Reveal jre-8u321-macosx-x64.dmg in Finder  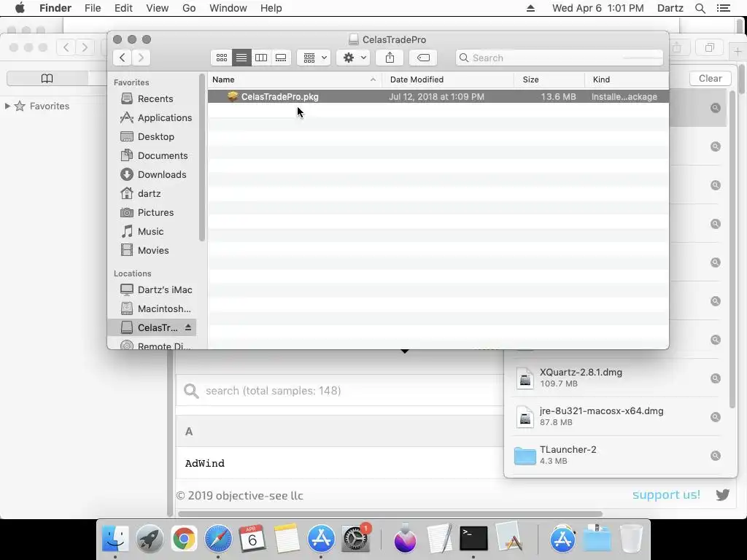pos(715,416)
